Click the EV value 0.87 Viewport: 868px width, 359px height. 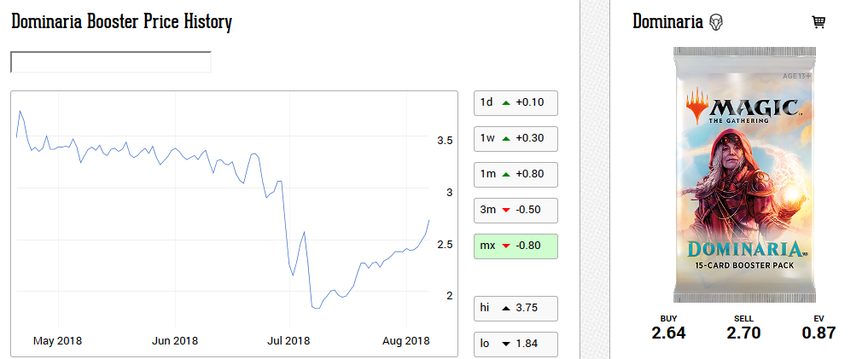818,333
